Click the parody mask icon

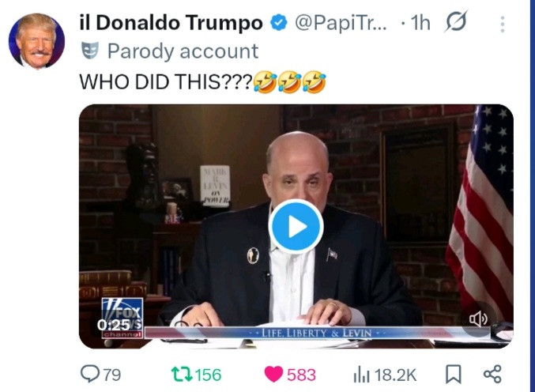point(90,51)
